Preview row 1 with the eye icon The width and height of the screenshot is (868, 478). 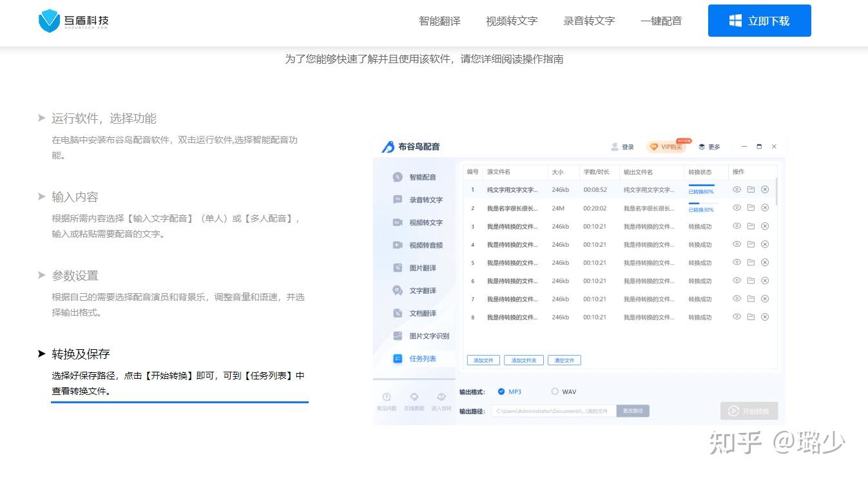[x=737, y=189]
